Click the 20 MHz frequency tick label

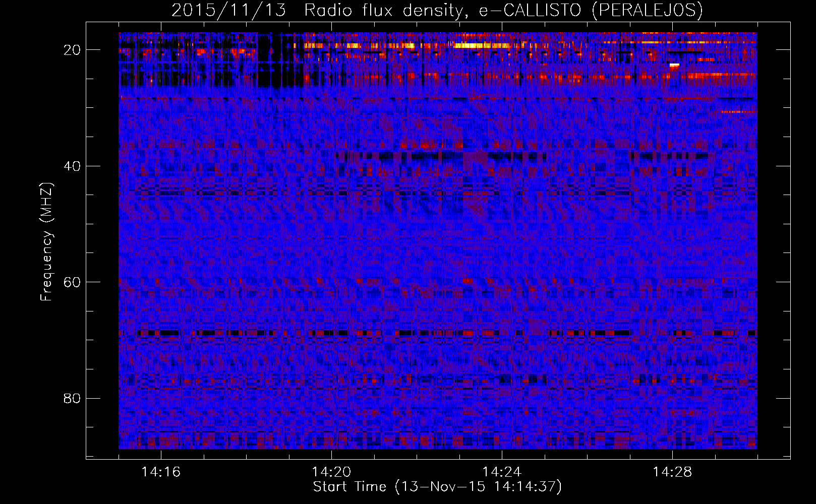72,50
